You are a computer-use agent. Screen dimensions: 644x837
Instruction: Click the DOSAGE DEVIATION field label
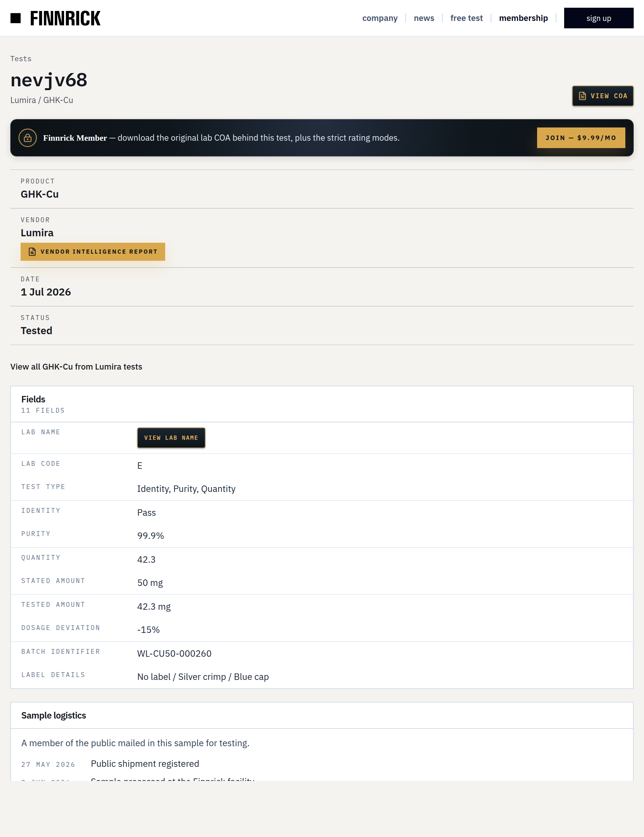click(x=61, y=628)
